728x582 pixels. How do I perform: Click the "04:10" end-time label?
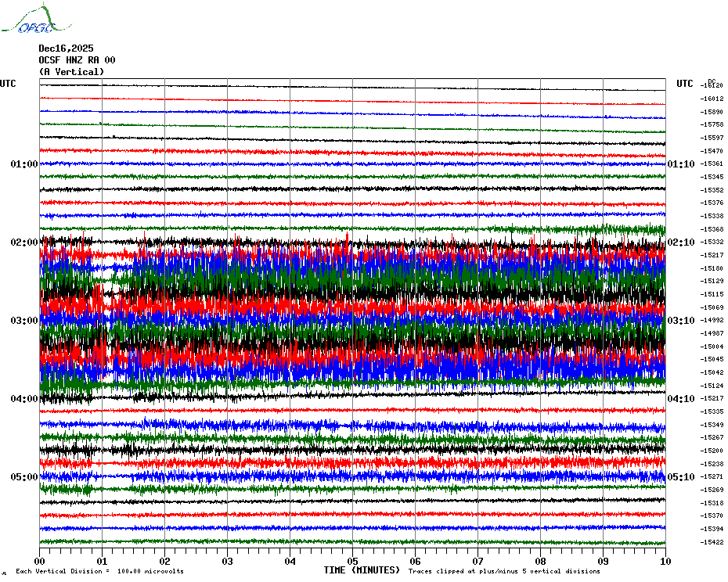(x=681, y=399)
